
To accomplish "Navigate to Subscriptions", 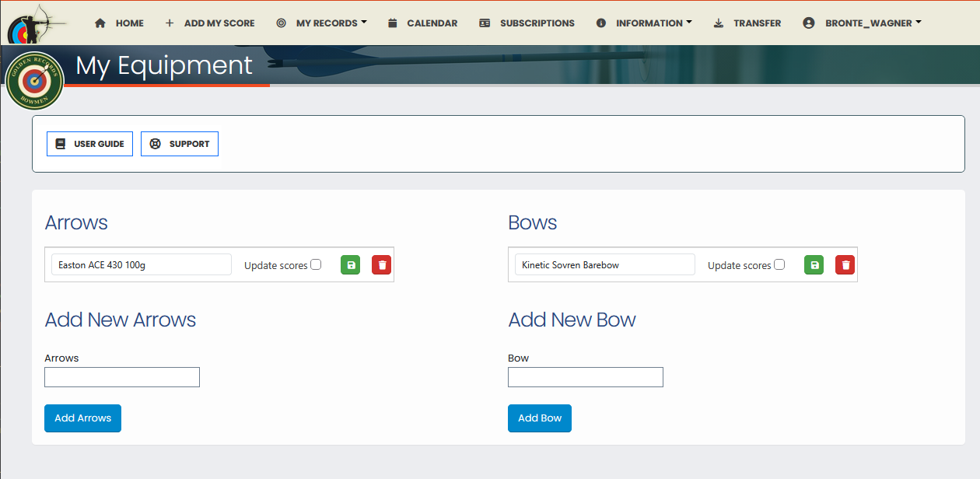I will click(x=527, y=23).
